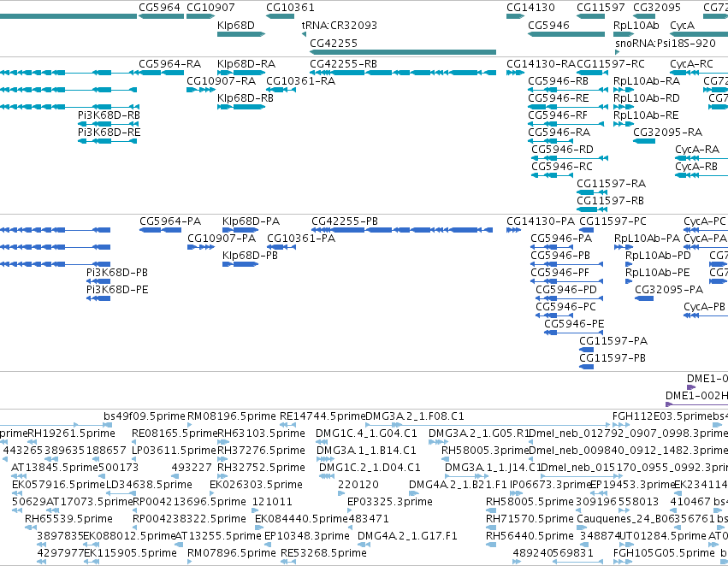Image resolution: width=728 pixels, height=566 pixels.
Task: Select the CycA-RB transcript label
Action: tap(696, 167)
